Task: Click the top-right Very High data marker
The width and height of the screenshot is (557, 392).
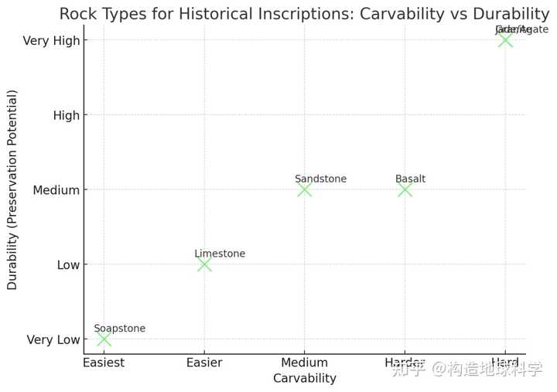Action: pos(505,40)
